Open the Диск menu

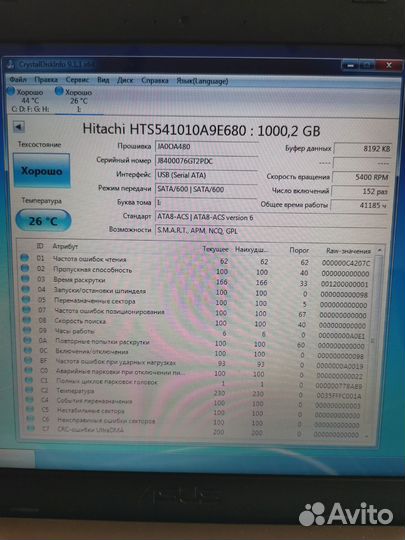click(x=125, y=81)
